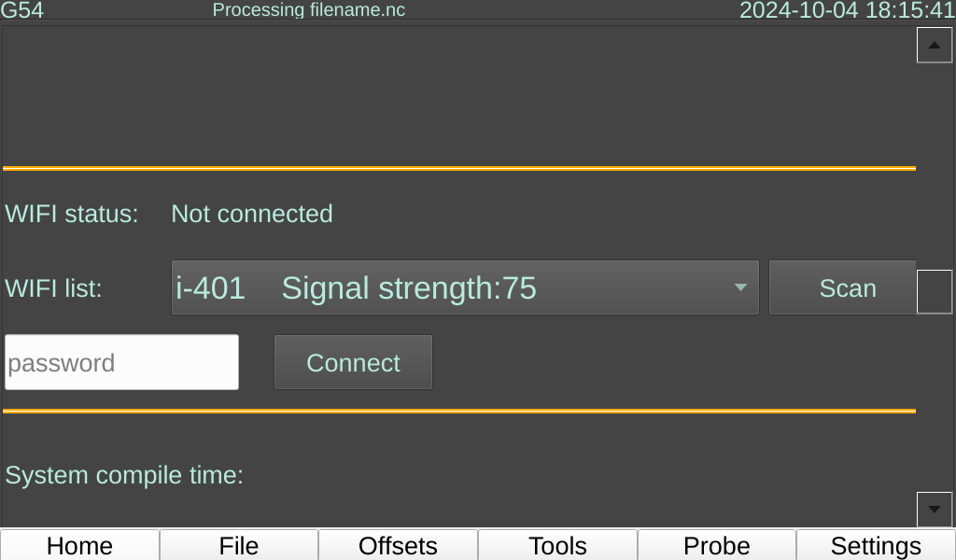The height and width of the screenshot is (560, 956).
Task: Select the Tools tab
Action: (x=558, y=545)
